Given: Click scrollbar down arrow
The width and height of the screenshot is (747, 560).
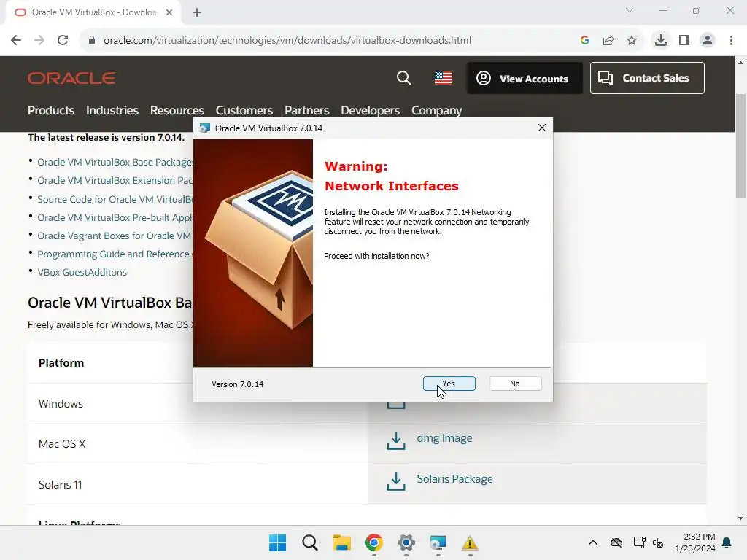Looking at the screenshot, I should [x=740, y=518].
